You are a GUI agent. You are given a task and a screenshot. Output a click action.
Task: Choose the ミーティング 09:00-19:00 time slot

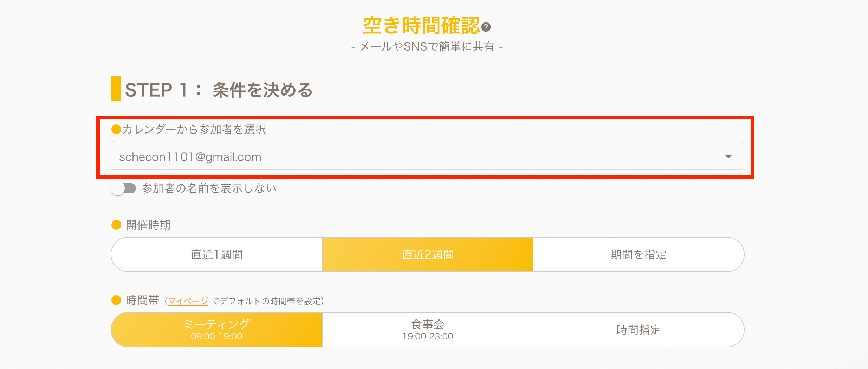(216, 330)
